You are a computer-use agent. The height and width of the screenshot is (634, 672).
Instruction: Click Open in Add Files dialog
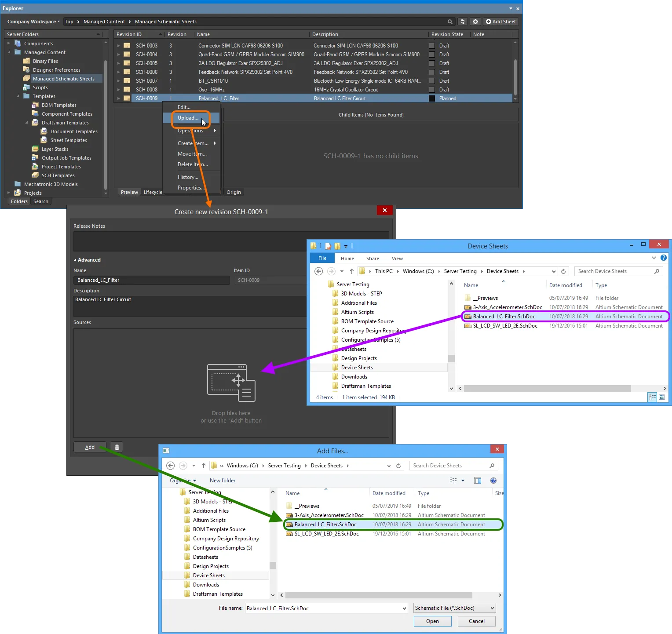432,621
